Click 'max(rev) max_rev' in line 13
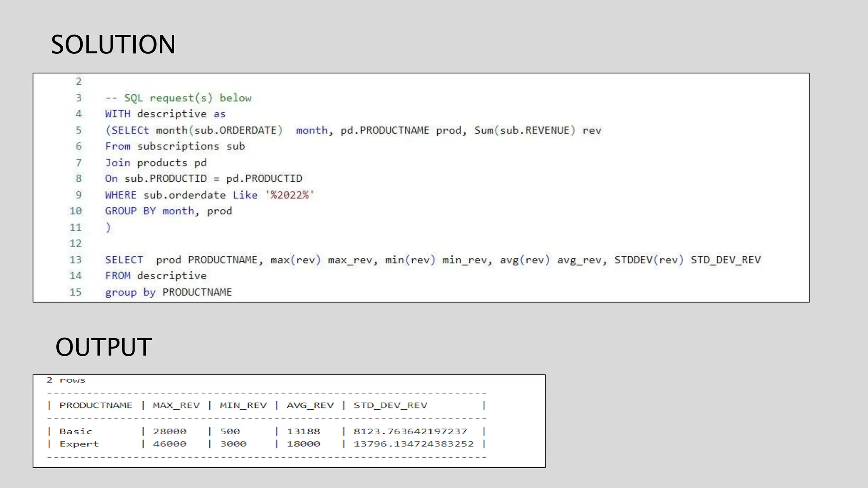This screenshot has height=488, width=868. pos(321,260)
